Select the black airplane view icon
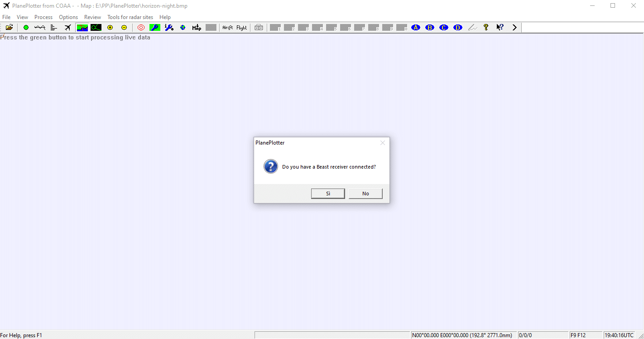 [68, 28]
